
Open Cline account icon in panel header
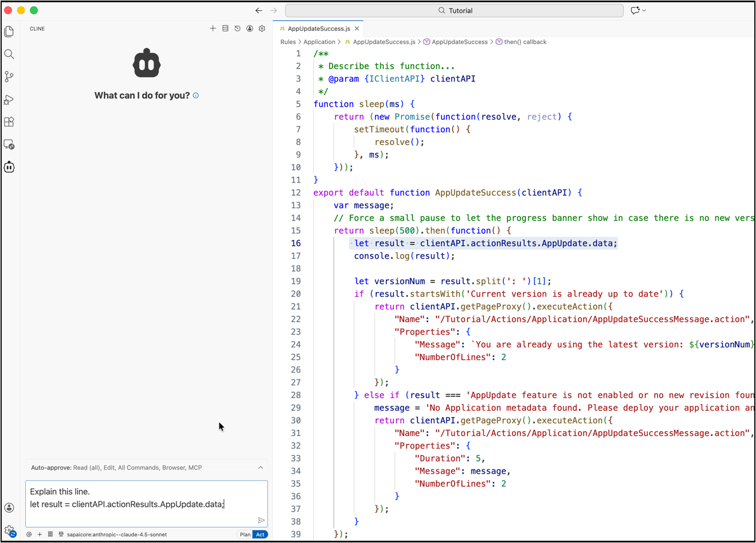250,28
